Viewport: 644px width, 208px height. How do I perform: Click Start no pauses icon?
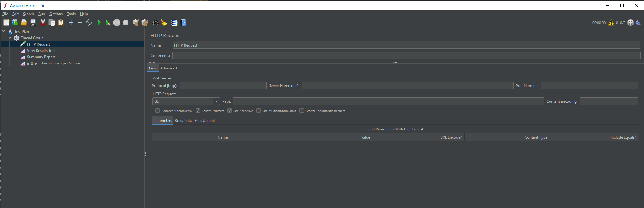point(108,23)
